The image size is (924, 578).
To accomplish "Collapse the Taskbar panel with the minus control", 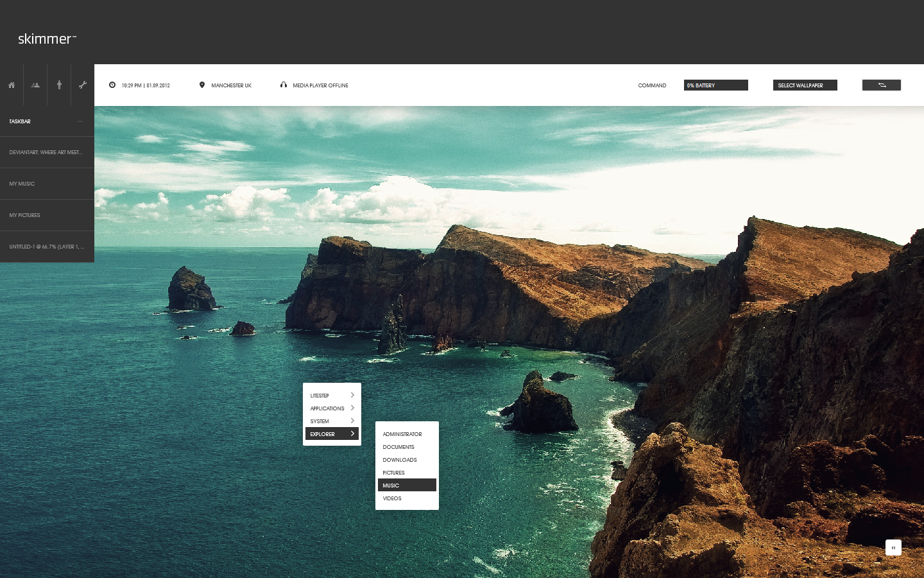I will (x=80, y=121).
